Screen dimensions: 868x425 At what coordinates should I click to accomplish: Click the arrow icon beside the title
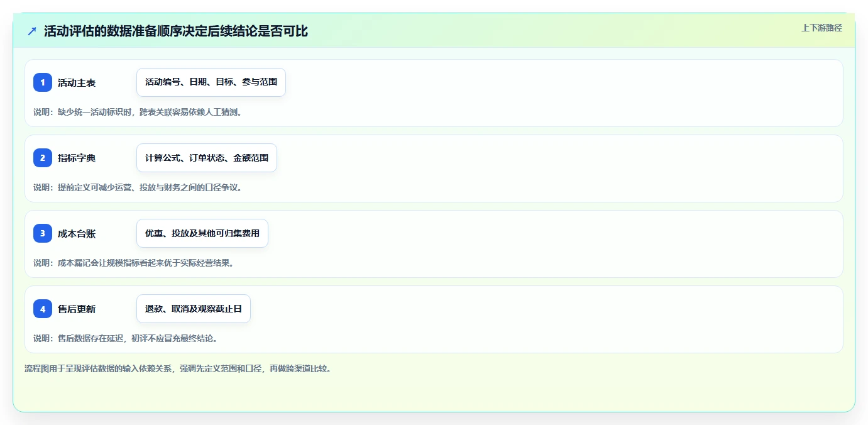pyautogui.click(x=32, y=31)
